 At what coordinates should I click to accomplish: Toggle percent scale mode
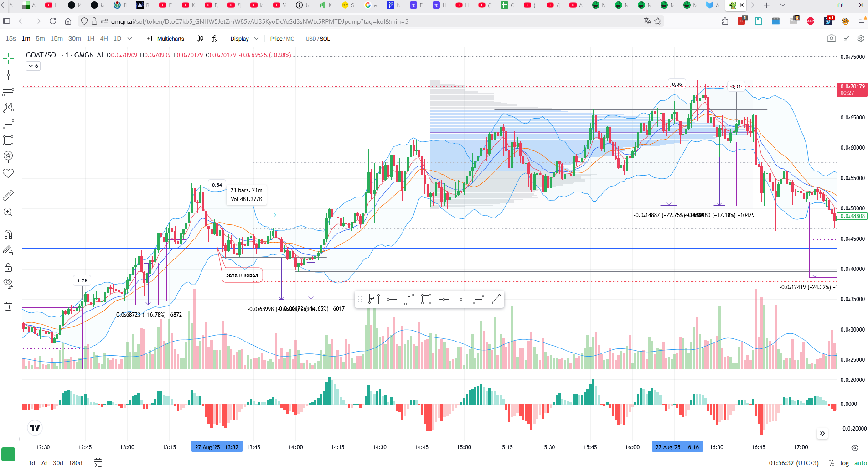point(832,463)
